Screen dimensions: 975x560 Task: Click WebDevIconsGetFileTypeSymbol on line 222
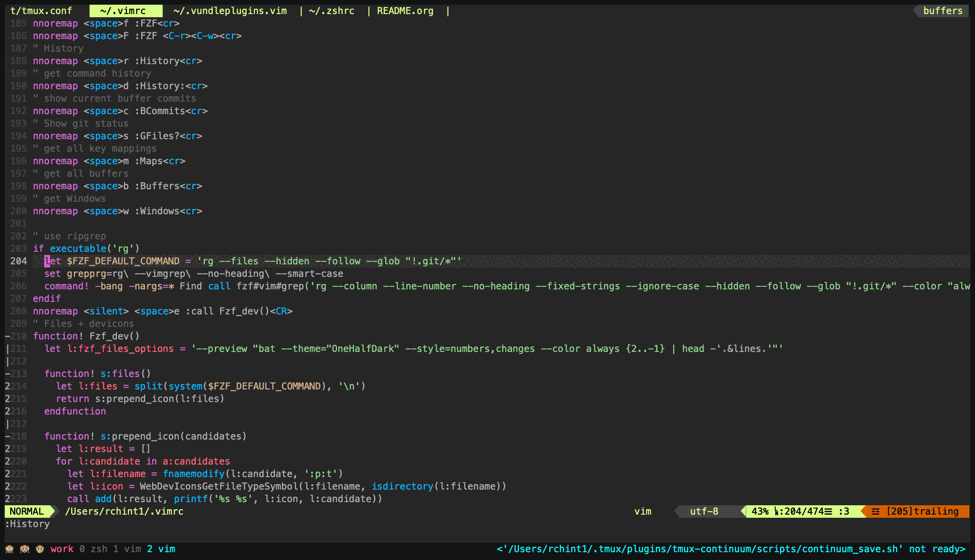219,486
